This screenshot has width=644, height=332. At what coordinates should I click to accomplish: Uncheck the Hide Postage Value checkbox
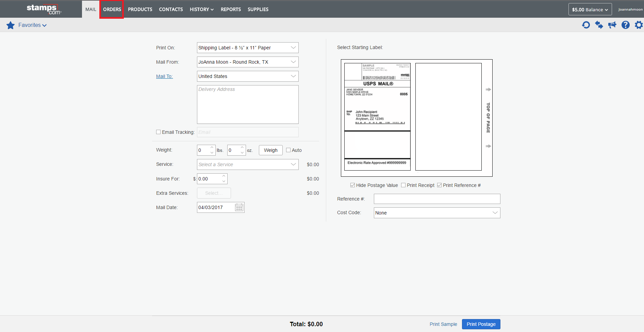352,185
